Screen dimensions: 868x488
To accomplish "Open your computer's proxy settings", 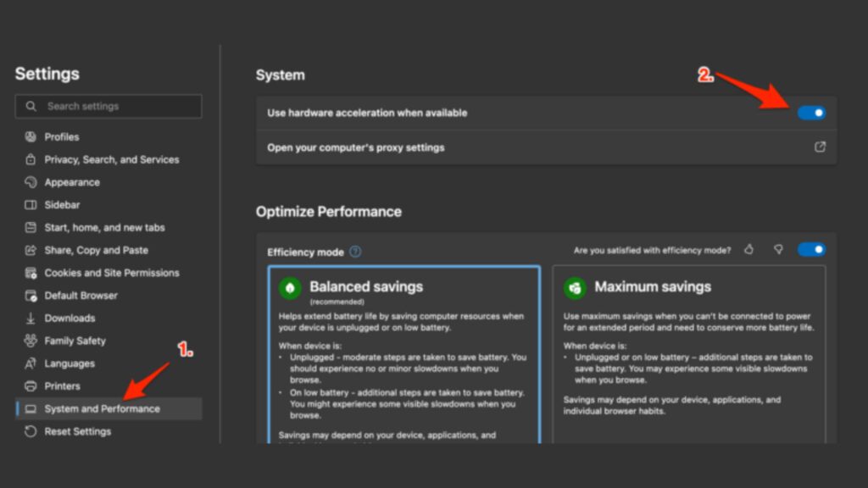I will 356,147.
